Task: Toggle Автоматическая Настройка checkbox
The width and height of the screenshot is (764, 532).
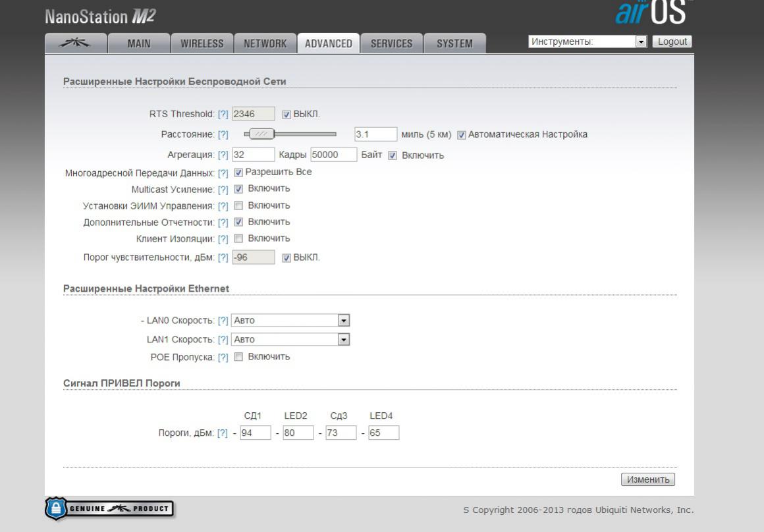Action: tap(462, 135)
